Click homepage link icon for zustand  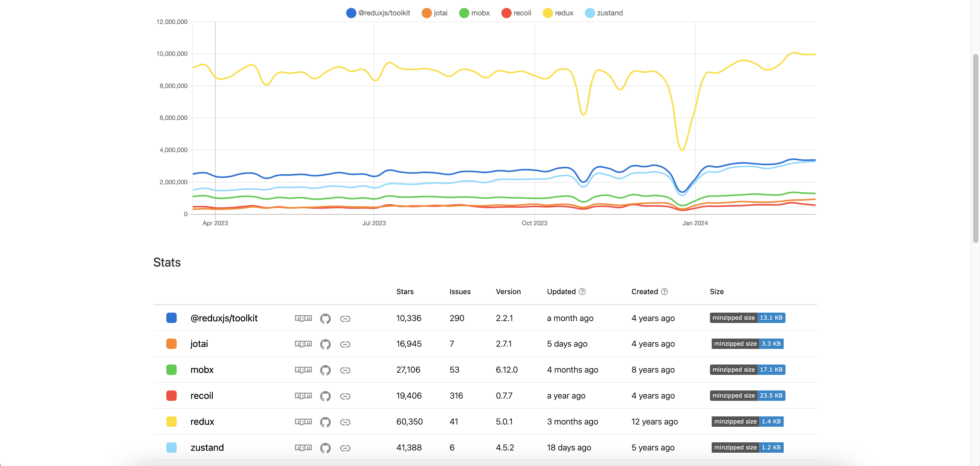pos(345,448)
